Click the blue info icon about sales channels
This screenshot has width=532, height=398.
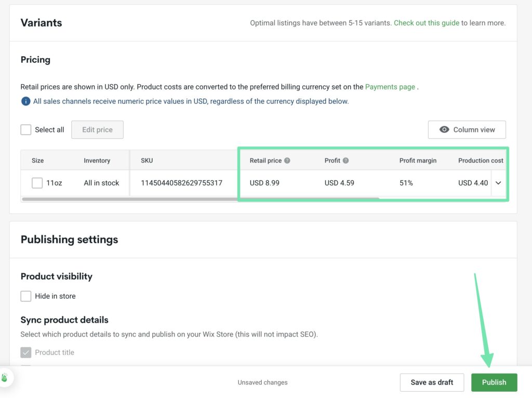(25, 101)
